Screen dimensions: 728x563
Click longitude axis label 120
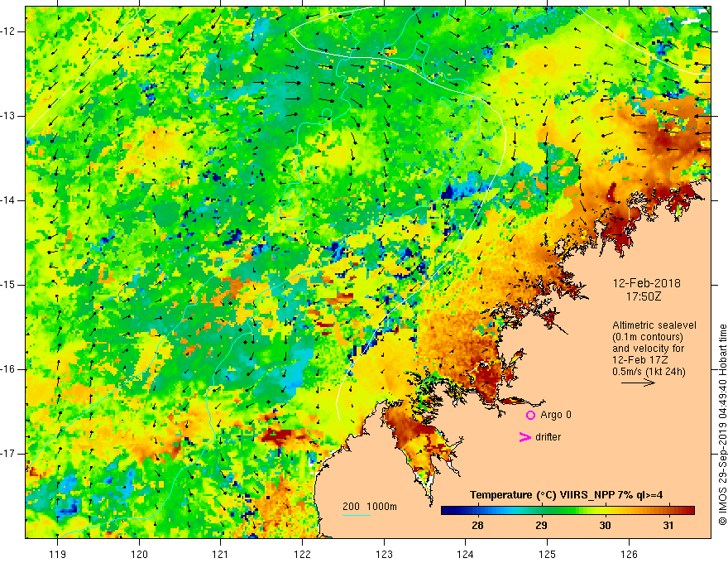pos(139,554)
